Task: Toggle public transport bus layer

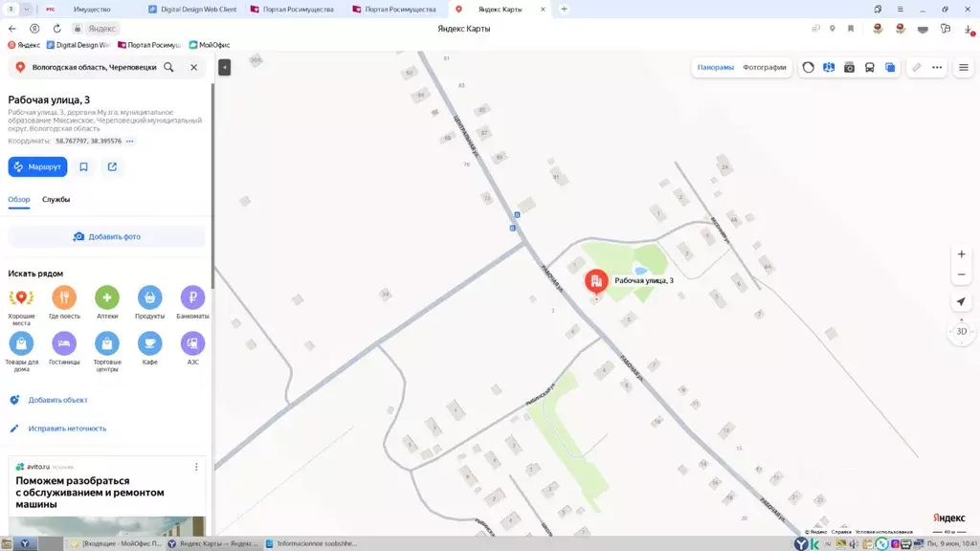Action: [869, 68]
